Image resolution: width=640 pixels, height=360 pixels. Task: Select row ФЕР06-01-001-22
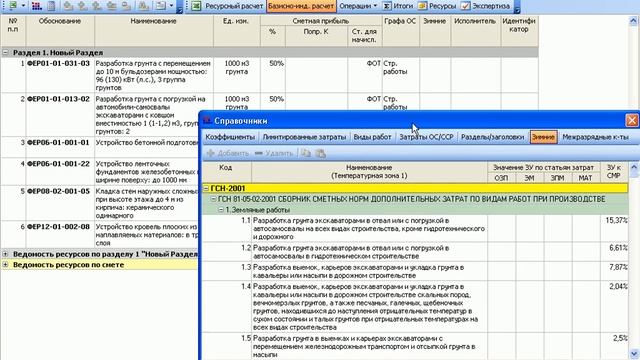tap(99, 172)
